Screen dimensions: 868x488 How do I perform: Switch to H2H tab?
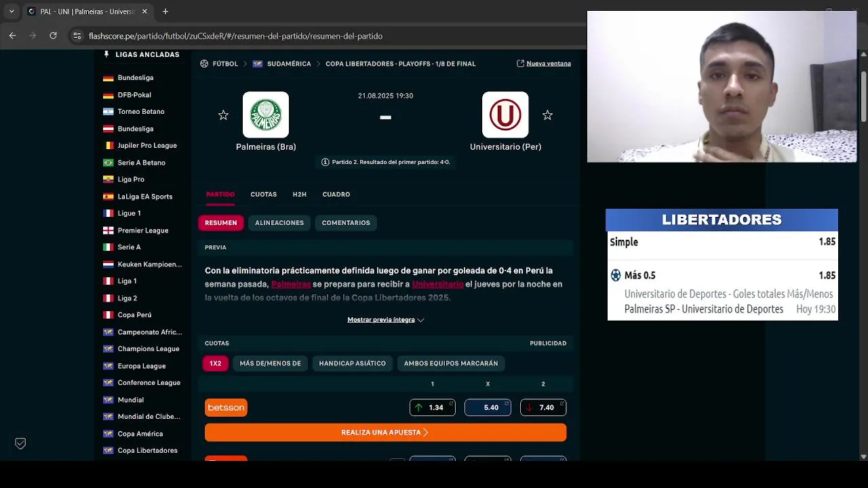(300, 195)
